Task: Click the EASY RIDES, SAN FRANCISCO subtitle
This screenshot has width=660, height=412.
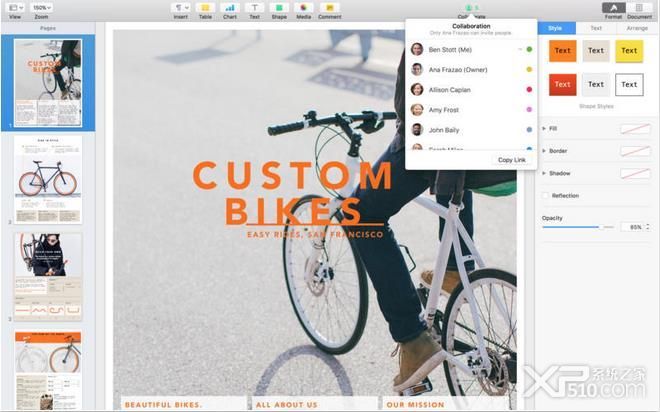Action: [315, 234]
